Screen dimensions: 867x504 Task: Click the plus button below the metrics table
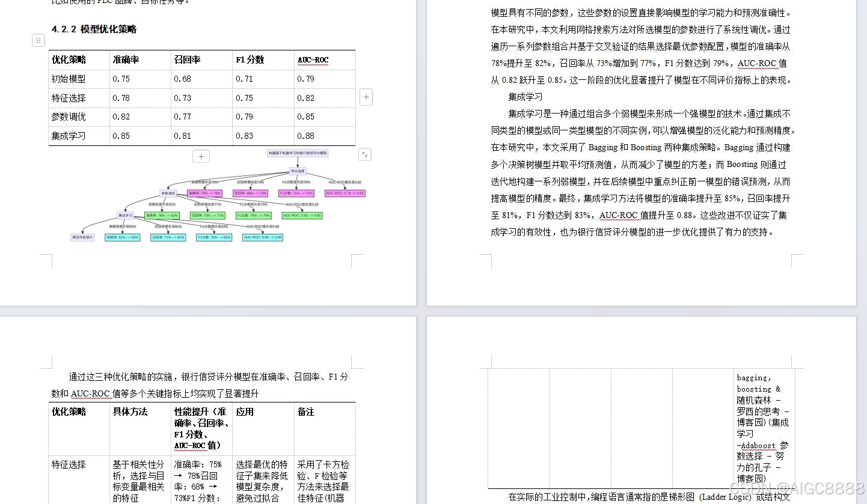click(x=201, y=156)
